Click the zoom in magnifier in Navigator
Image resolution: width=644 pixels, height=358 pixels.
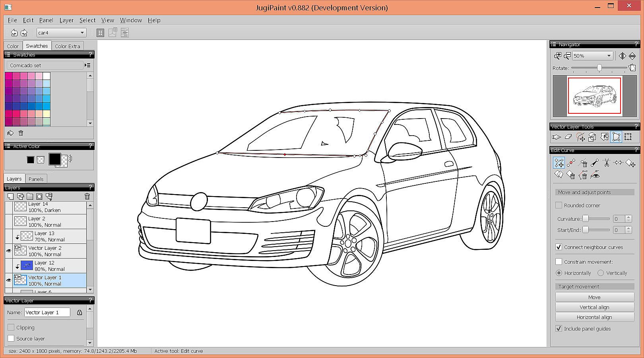pos(558,56)
